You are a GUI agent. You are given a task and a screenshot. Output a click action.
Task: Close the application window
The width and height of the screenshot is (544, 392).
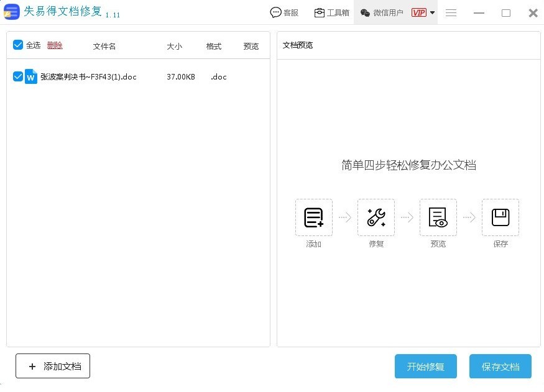tap(533, 13)
